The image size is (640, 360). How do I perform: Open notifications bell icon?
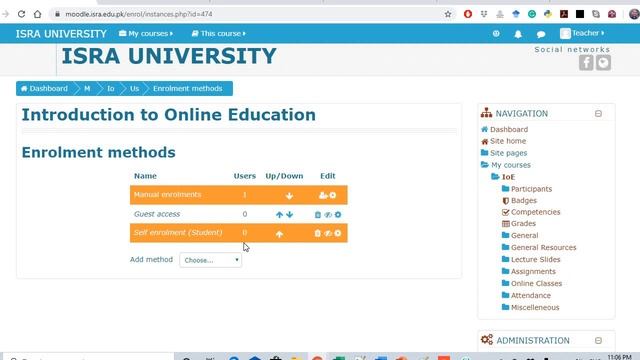(x=518, y=34)
